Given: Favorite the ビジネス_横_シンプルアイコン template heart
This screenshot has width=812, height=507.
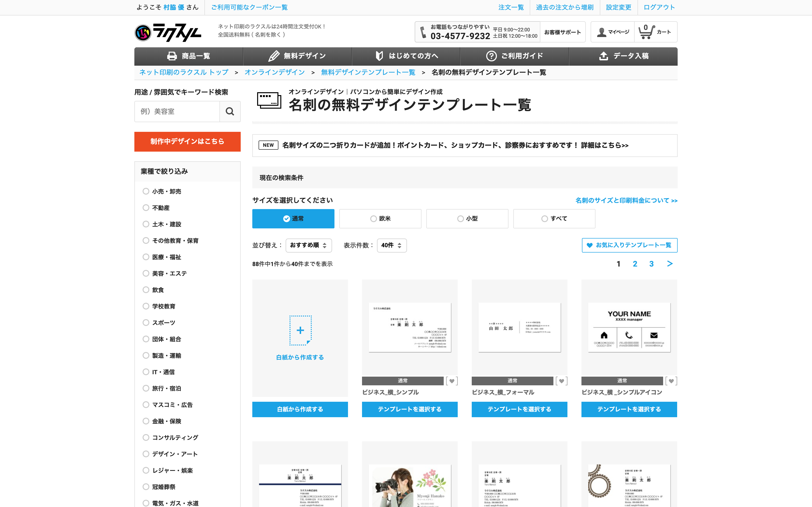Looking at the screenshot, I should point(671,381).
